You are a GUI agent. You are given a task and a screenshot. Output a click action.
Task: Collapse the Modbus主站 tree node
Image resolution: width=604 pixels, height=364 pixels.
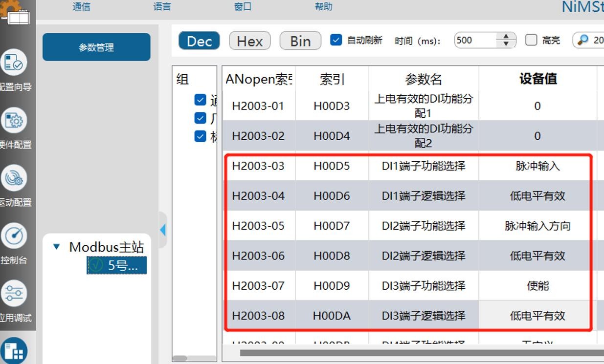[x=57, y=247]
